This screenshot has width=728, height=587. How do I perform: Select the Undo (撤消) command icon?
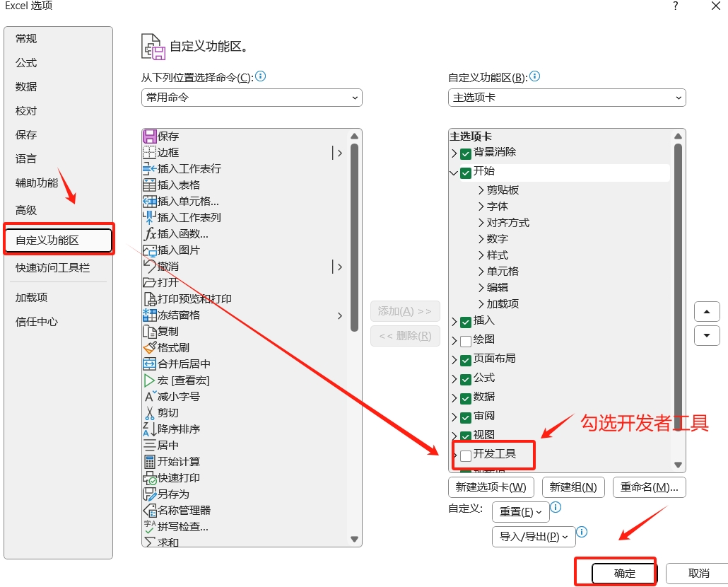click(150, 266)
